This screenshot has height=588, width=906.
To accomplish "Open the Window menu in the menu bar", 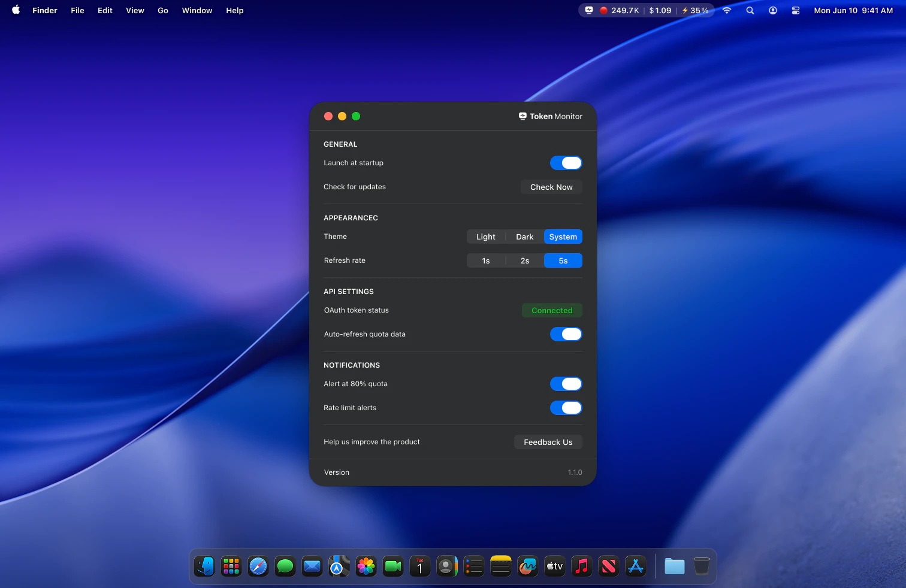I will pos(197,10).
